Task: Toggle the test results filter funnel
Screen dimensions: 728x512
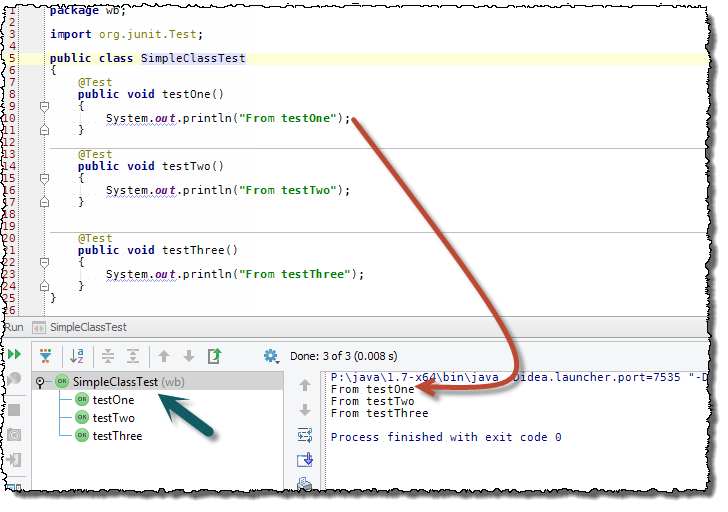Action: (x=45, y=356)
